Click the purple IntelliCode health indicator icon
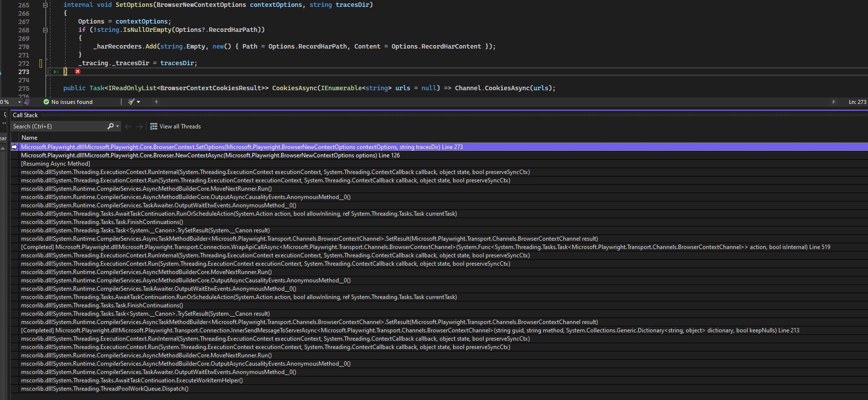The width and height of the screenshot is (868, 400). click(27, 102)
